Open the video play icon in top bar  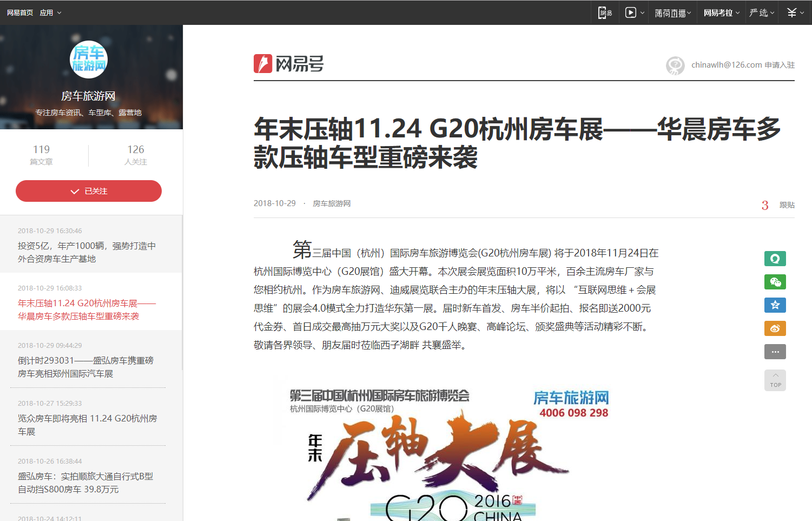(x=631, y=12)
